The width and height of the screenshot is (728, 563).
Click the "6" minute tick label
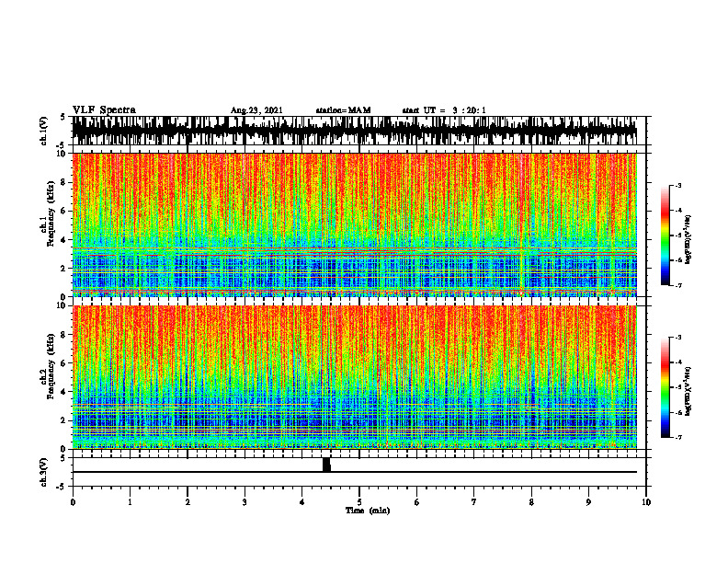[417, 502]
